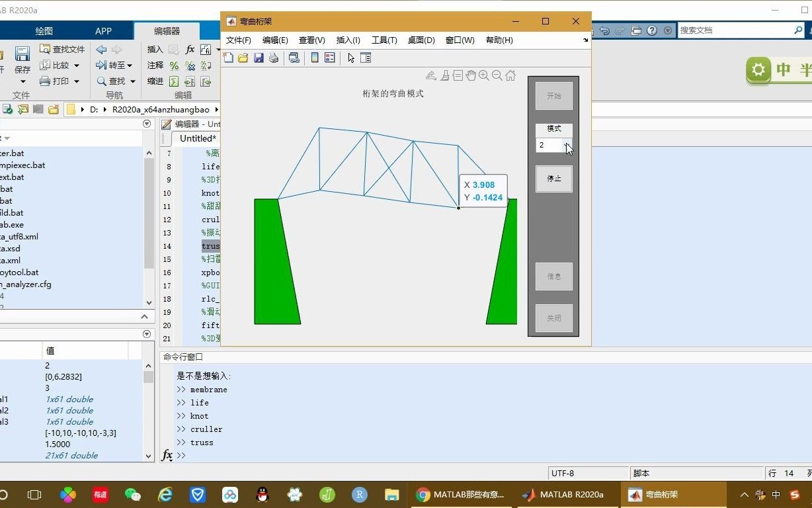Click the New Figure icon in figure toolbar
Image resolution: width=812 pixels, height=508 pixels.
coord(228,58)
